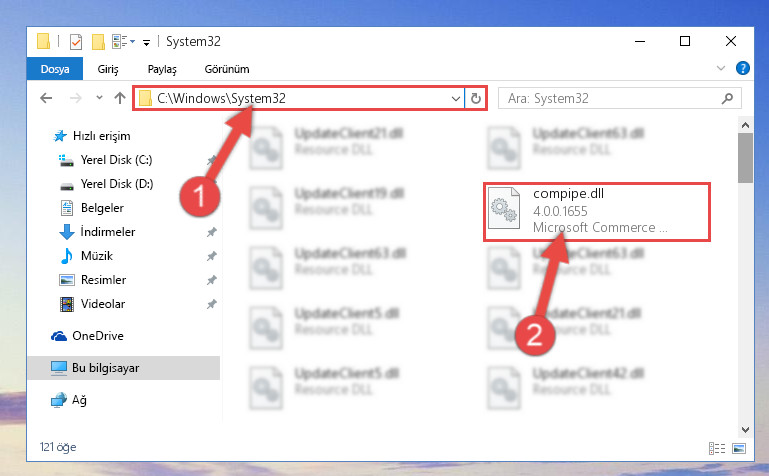Click the Back navigation arrow

coord(46,98)
